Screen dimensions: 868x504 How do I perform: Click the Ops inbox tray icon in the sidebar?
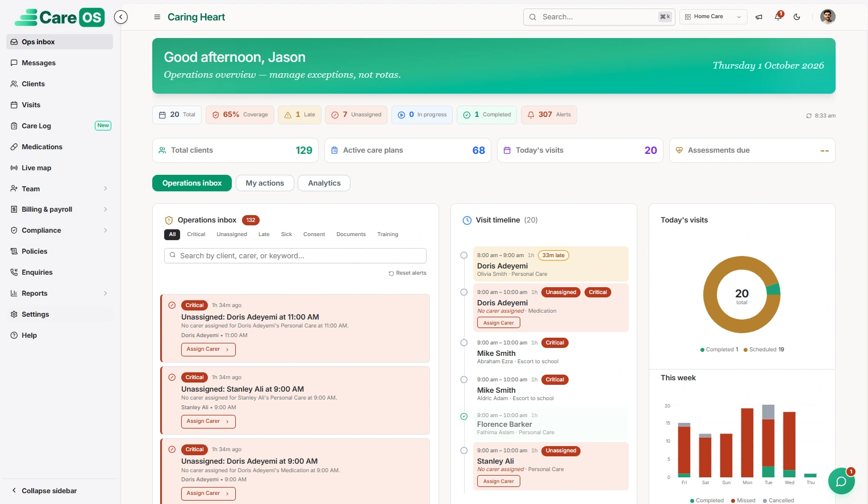14,42
